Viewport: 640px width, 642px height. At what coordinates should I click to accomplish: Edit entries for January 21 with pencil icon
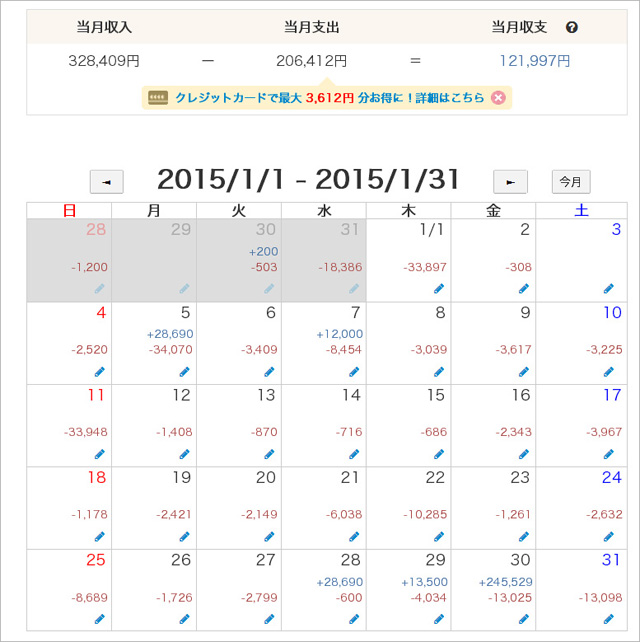[354, 536]
